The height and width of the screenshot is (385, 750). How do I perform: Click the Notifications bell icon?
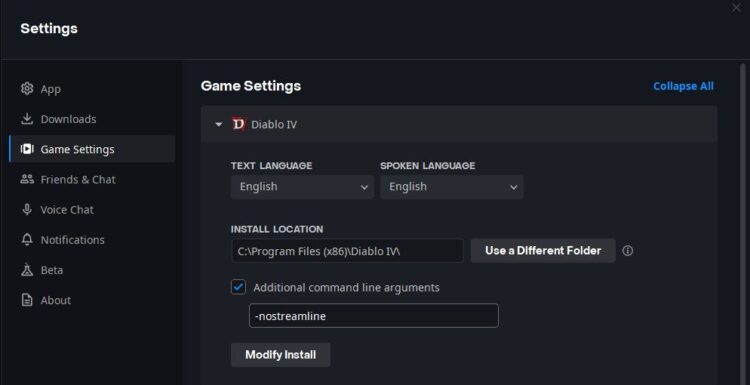pos(27,240)
